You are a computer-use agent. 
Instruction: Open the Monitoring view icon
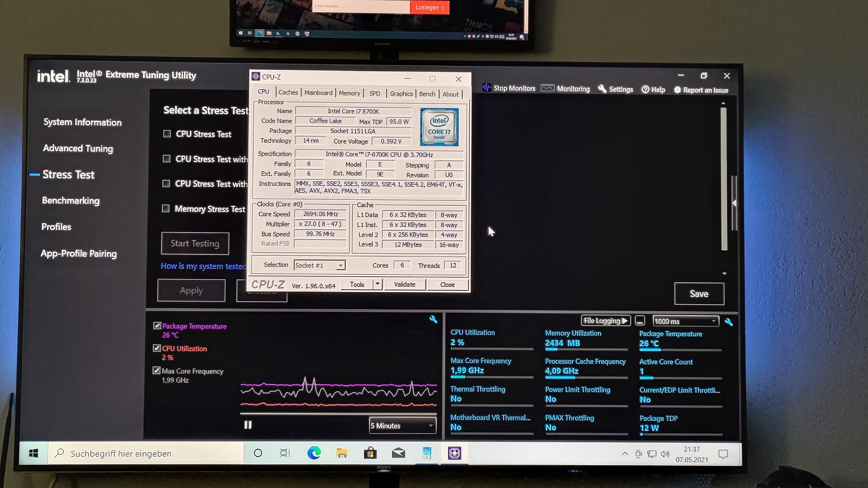coord(547,88)
